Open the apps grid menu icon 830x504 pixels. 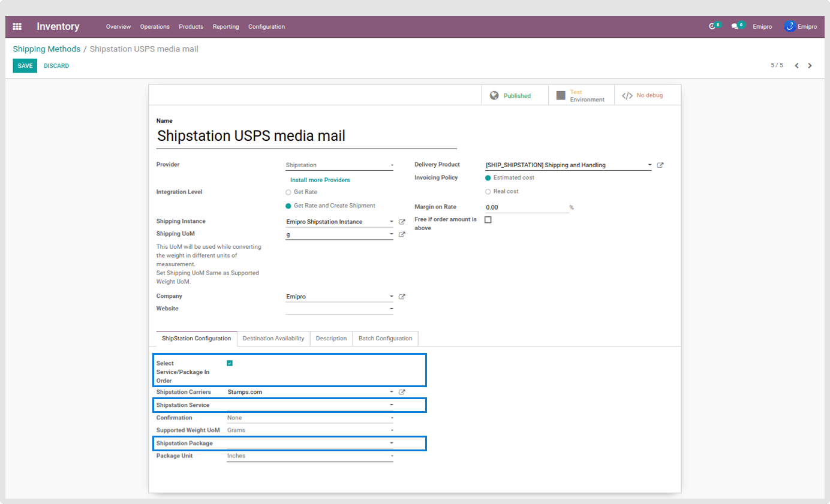(x=17, y=26)
